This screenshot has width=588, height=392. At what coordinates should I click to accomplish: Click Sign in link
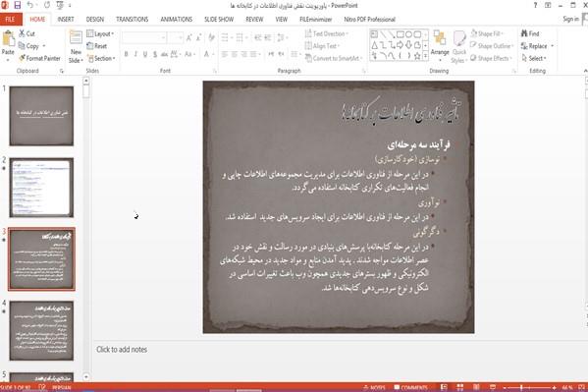tap(570, 19)
